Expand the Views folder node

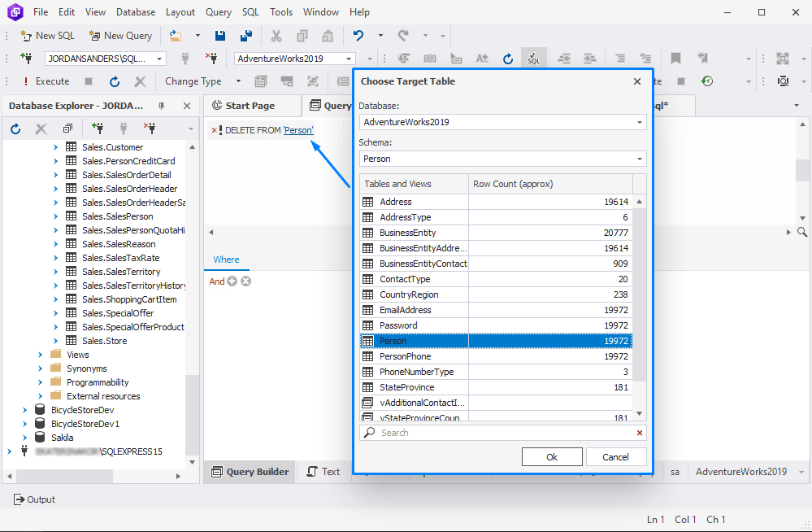(x=41, y=355)
